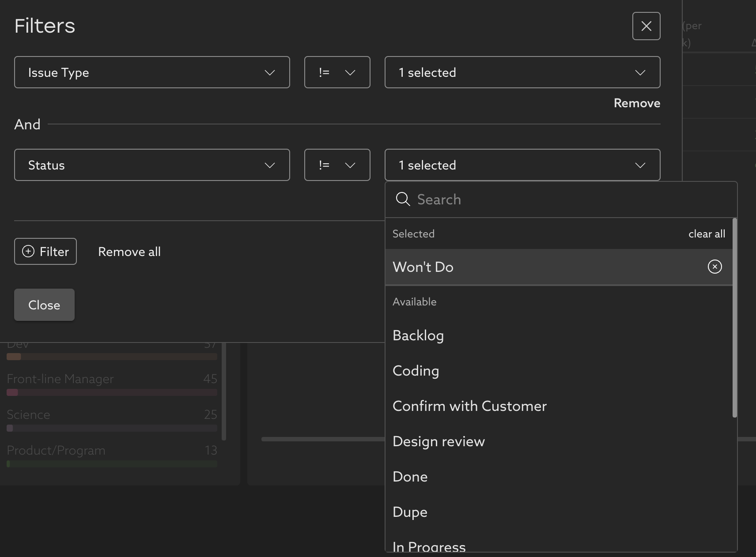Choose Confirm with Customer status
The width and height of the screenshot is (756, 557).
tap(469, 406)
